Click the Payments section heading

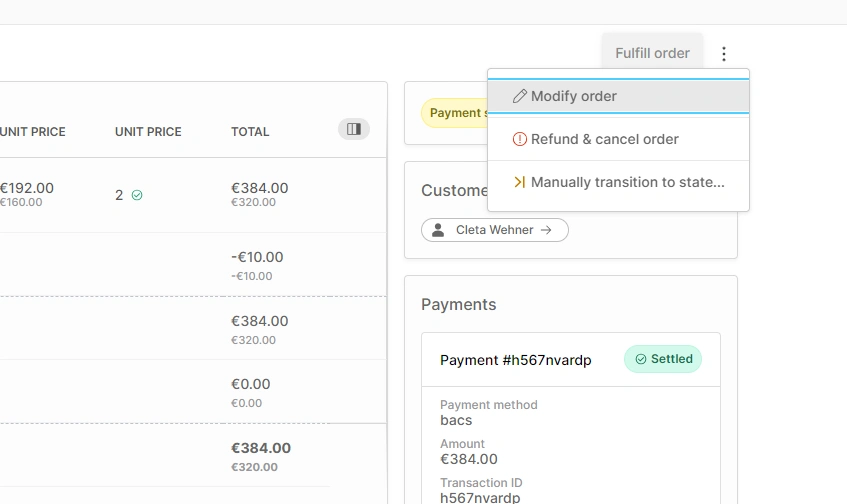458,304
